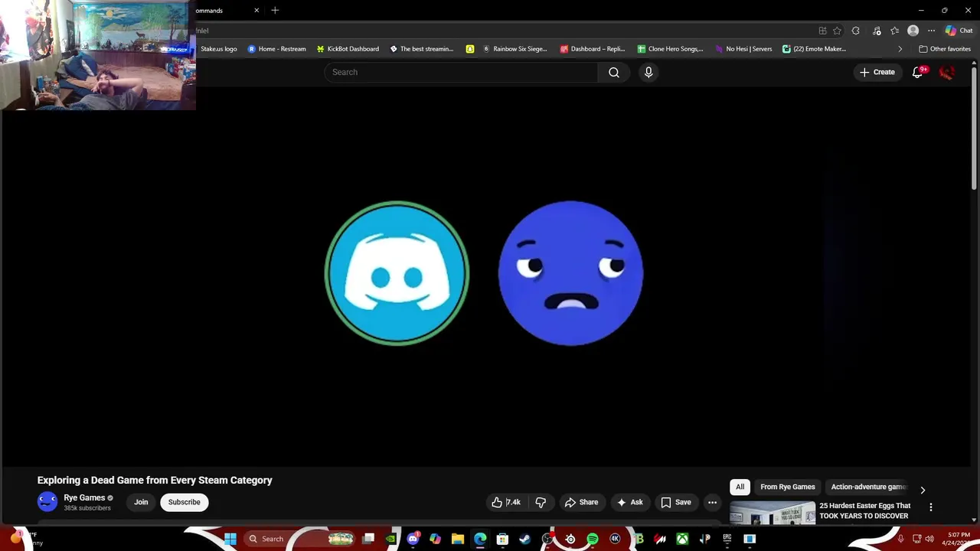Show more filter chips with right arrow
Image resolution: width=980 pixels, height=551 pixels.
tap(923, 490)
